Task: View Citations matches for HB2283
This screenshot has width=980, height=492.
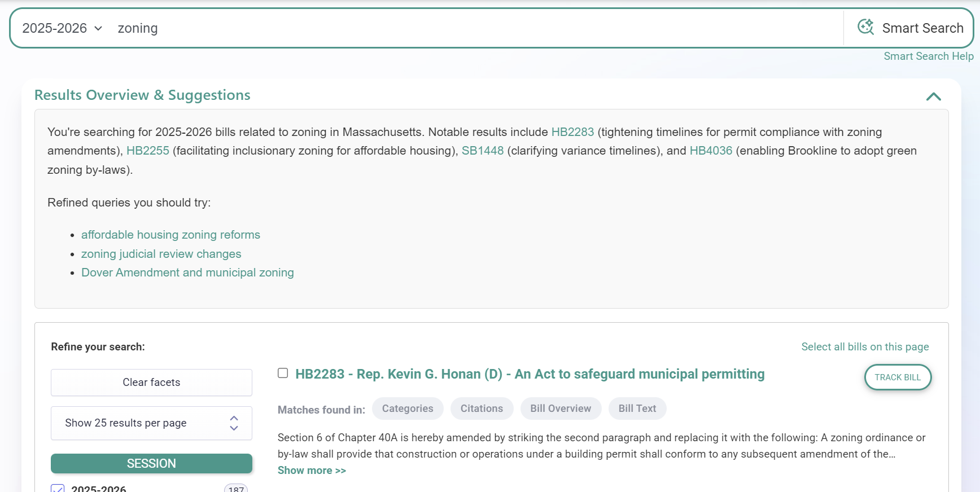Action: click(x=482, y=408)
